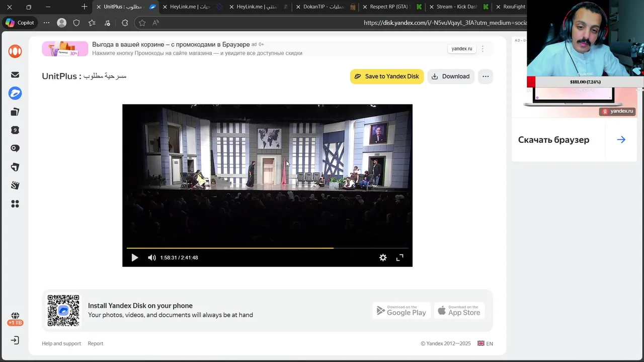The height and width of the screenshot is (362, 644).
Task: Open the browser essentials shield icon
Action: [76, 23]
